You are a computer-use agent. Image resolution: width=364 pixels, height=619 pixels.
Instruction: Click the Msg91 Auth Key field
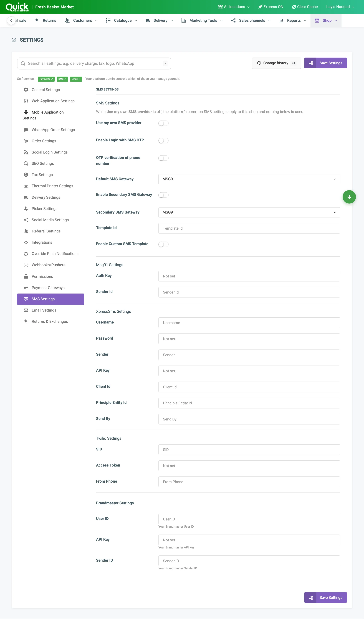249,276
